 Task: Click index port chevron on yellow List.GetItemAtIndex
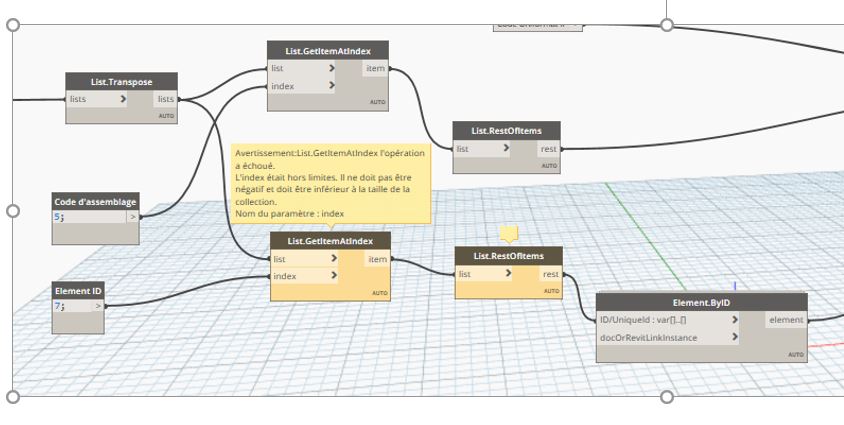coord(332,276)
